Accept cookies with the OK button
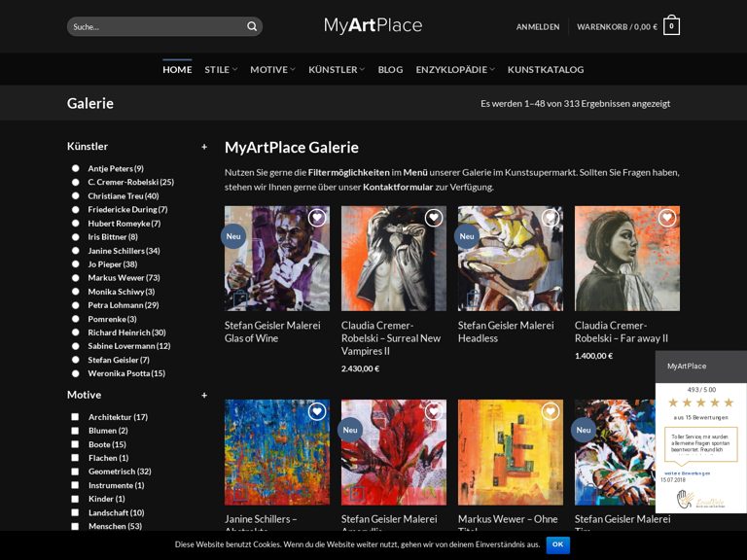 [x=558, y=544]
